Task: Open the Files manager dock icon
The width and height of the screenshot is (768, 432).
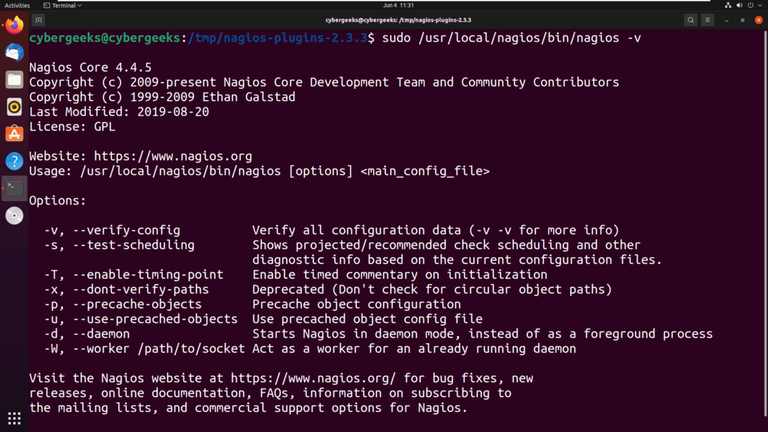Action: pyautogui.click(x=14, y=79)
